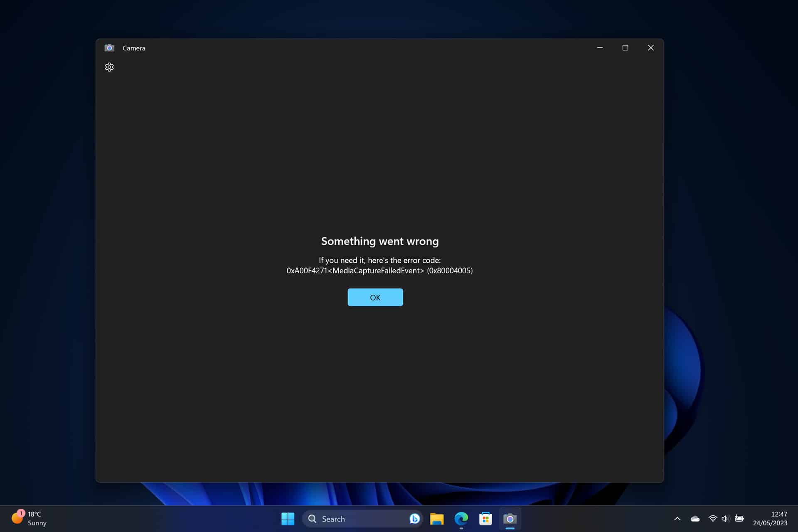The height and width of the screenshot is (532, 798).
Task: Click the Camera title text
Action: click(134, 48)
